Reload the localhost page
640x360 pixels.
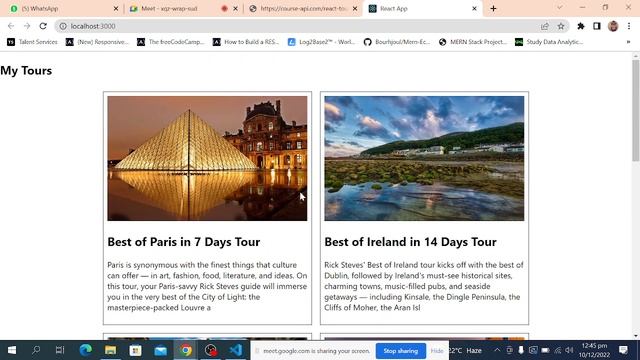pyautogui.click(x=43, y=26)
